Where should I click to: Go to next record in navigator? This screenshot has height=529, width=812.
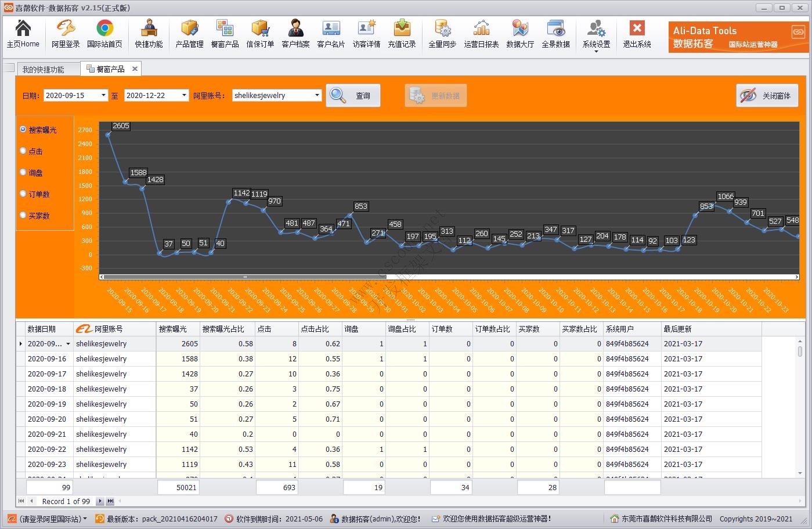coord(100,501)
